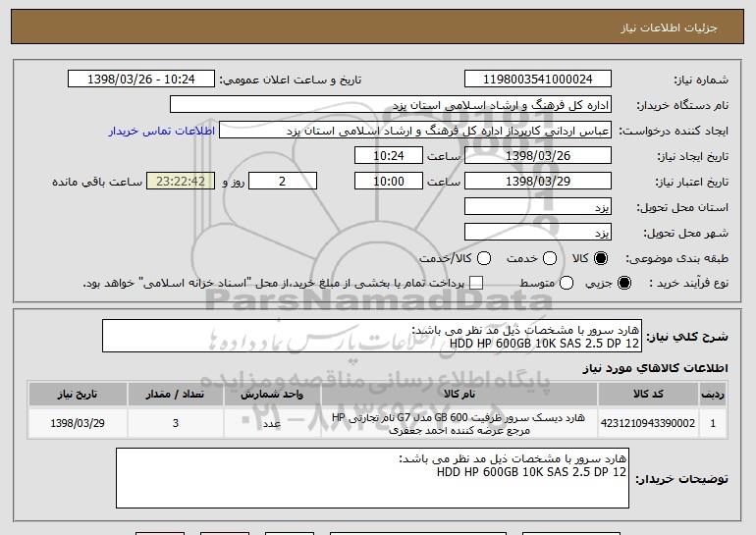The height and width of the screenshot is (535, 756).
Task: Click the ایجاد کننده درخواست field
Action: point(415,131)
